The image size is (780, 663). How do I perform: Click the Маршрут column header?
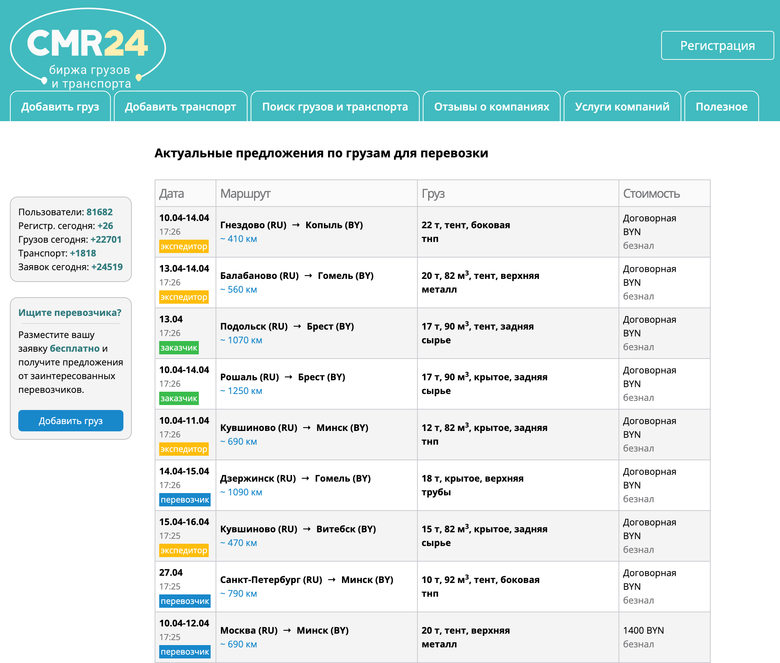click(246, 193)
